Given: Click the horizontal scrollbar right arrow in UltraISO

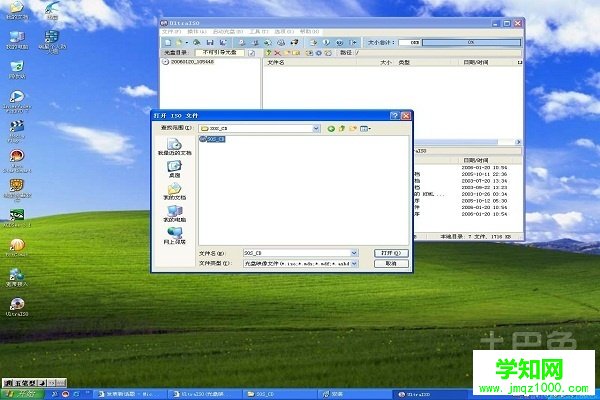Looking at the screenshot, I should (518, 142).
